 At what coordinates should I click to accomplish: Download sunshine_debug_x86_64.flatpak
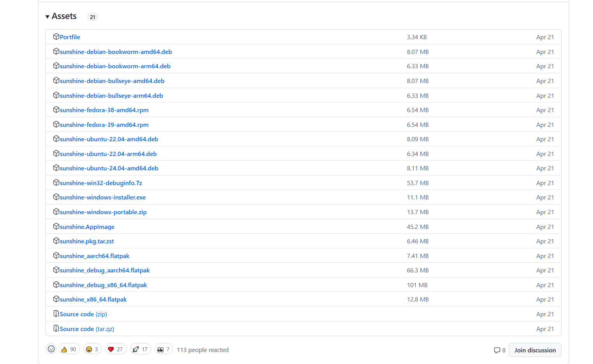click(x=103, y=285)
